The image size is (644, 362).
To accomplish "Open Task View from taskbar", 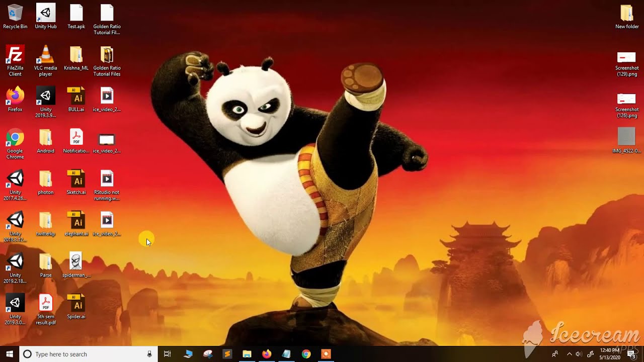I will (168, 354).
